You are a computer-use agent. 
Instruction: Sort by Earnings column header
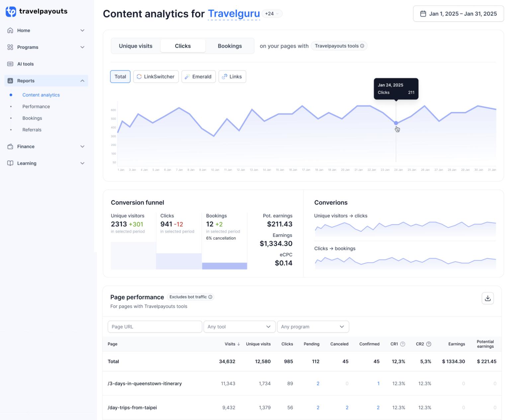coord(457,344)
